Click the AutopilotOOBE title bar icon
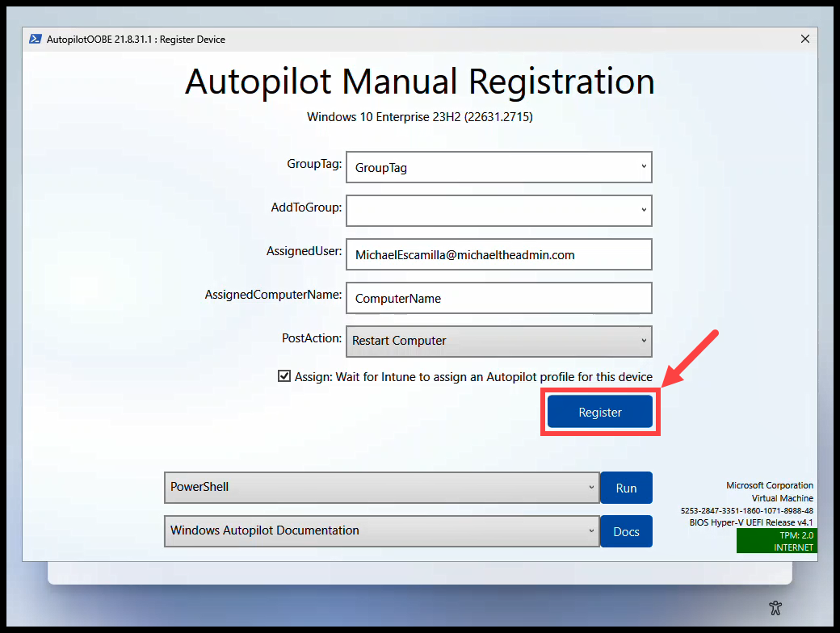 (x=36, y=39)
